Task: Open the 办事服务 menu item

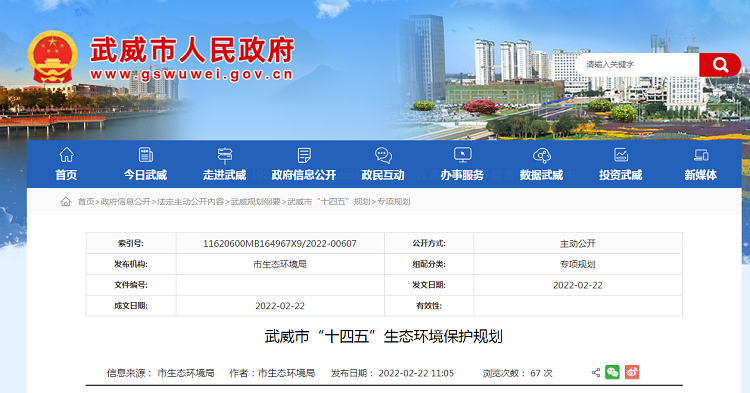Action: (463, 175)
